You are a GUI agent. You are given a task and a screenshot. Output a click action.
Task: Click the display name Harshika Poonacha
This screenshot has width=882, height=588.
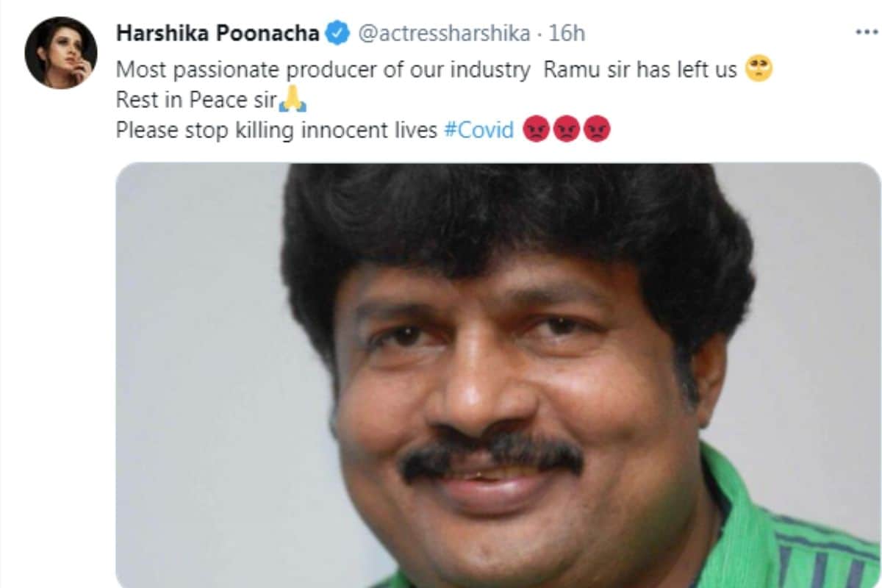(x=218, y=34)
